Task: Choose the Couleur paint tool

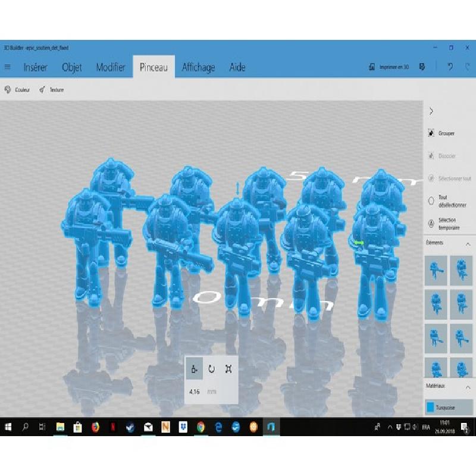Action: (x=17, y=90)
